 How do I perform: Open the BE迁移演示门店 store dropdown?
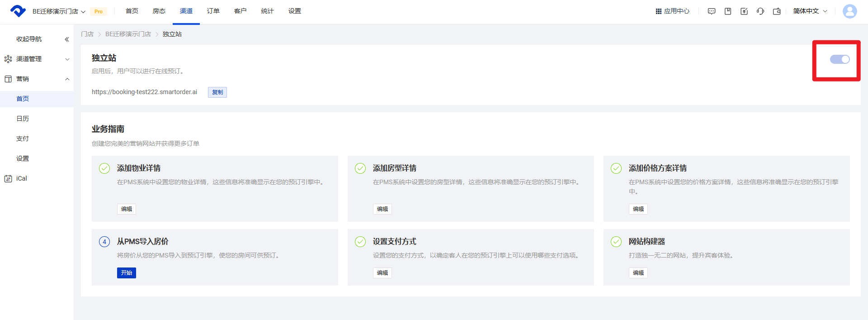point(59,11)
